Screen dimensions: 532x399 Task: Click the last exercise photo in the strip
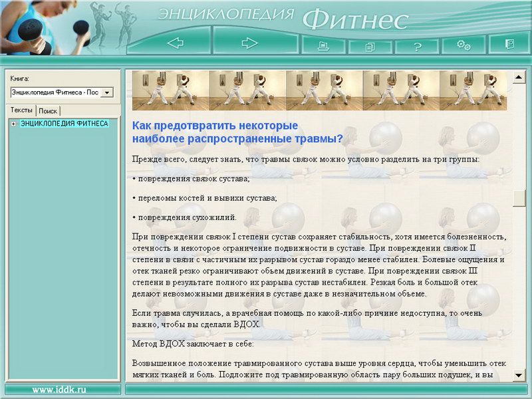point(472,90)
